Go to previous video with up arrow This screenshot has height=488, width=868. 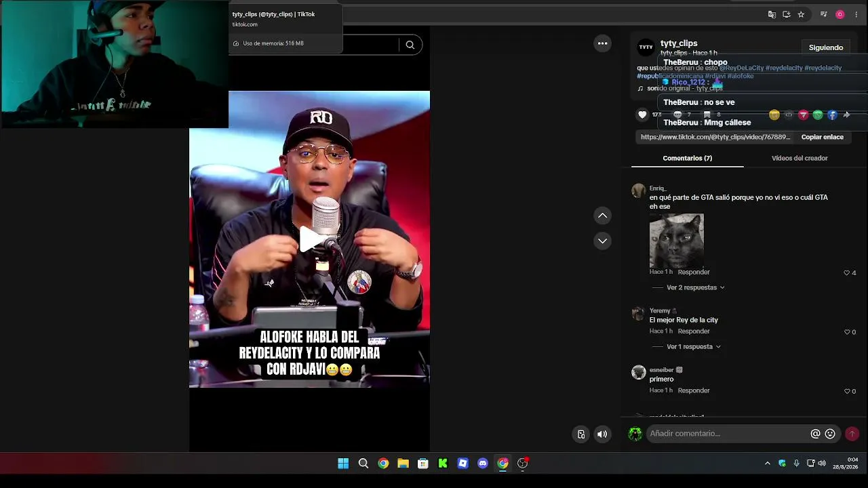(x=602, y=216)
